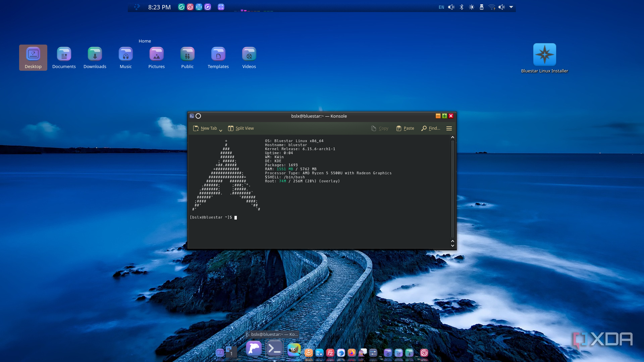Image resolution: width=644 pixels, height=362 pixels.
Task: Open the Konsole hamburger menu
Action: [449, 128]
